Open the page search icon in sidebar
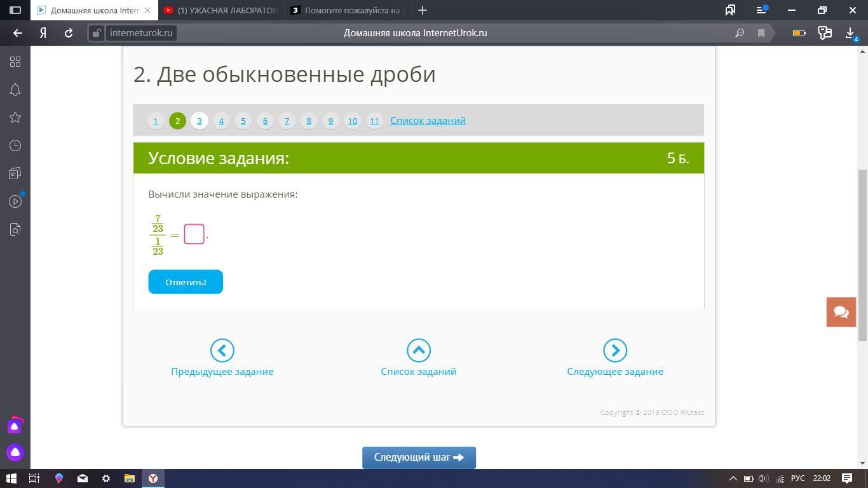Screen dimensions: 868x488 click(15, 229)
